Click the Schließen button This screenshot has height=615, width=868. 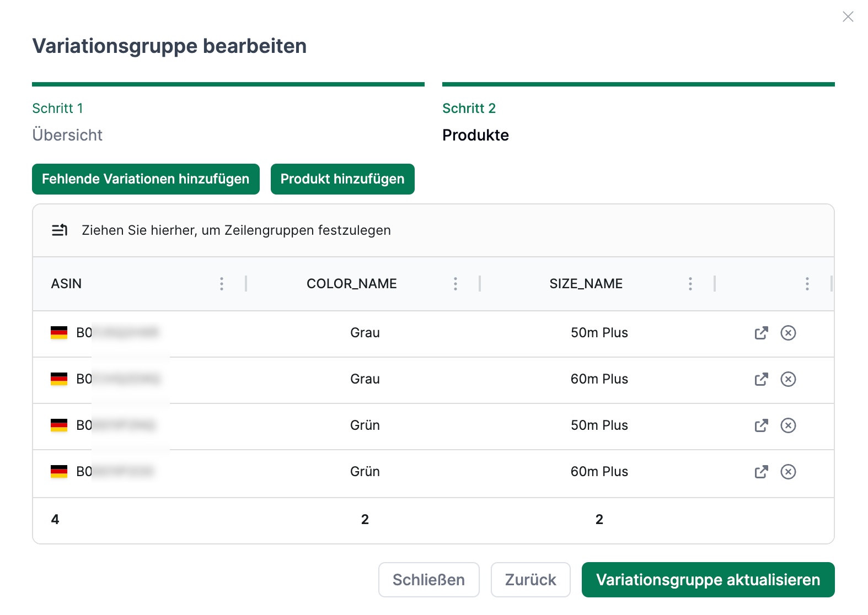click(429, 580)
